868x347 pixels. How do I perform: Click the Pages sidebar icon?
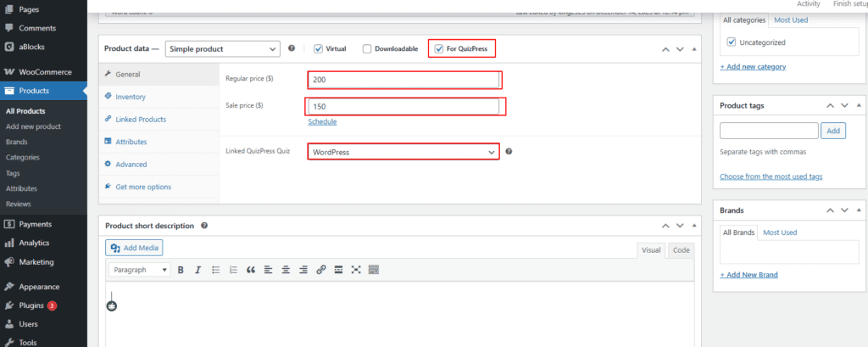click(x=8, y=9)
